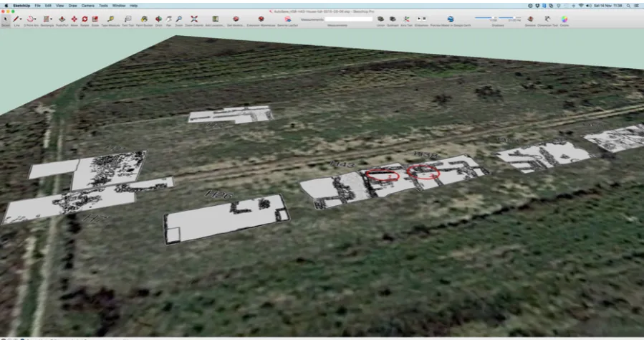
Task: Open the Apple menu
Action: 6,6
